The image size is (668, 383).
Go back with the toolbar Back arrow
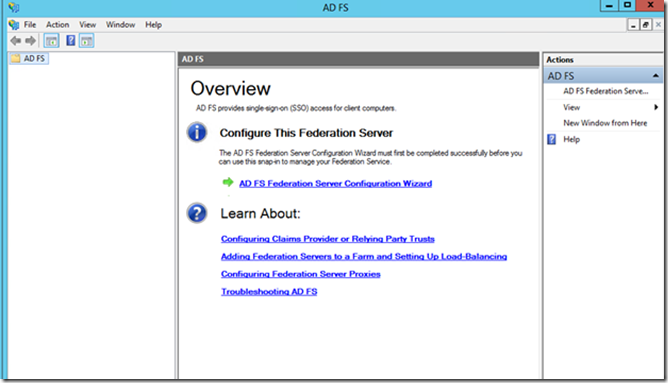[16, 41]
